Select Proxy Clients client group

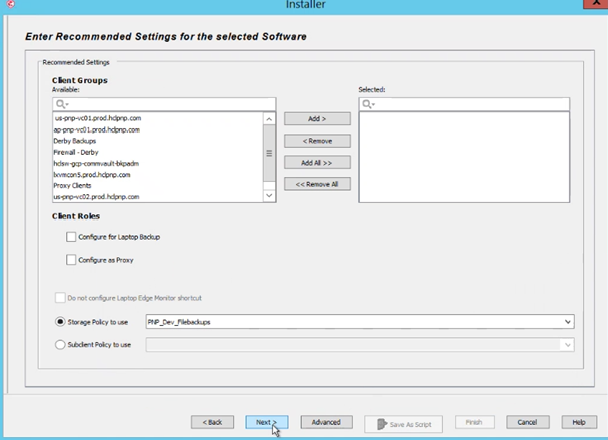coord(73,185)
